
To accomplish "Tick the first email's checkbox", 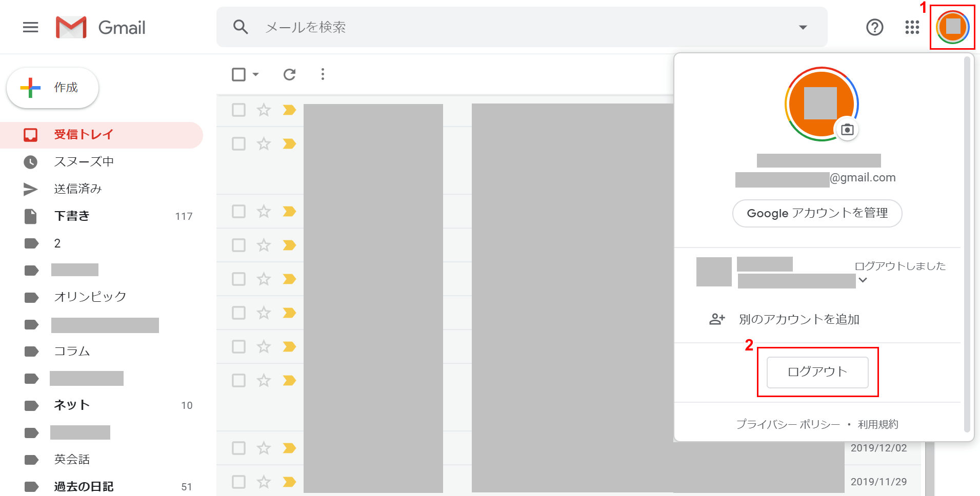I will [x=238, y=110].
